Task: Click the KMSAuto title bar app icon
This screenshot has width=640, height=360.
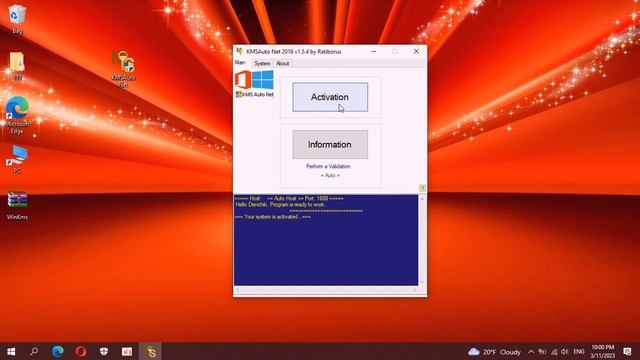Action: pos(240,51)
